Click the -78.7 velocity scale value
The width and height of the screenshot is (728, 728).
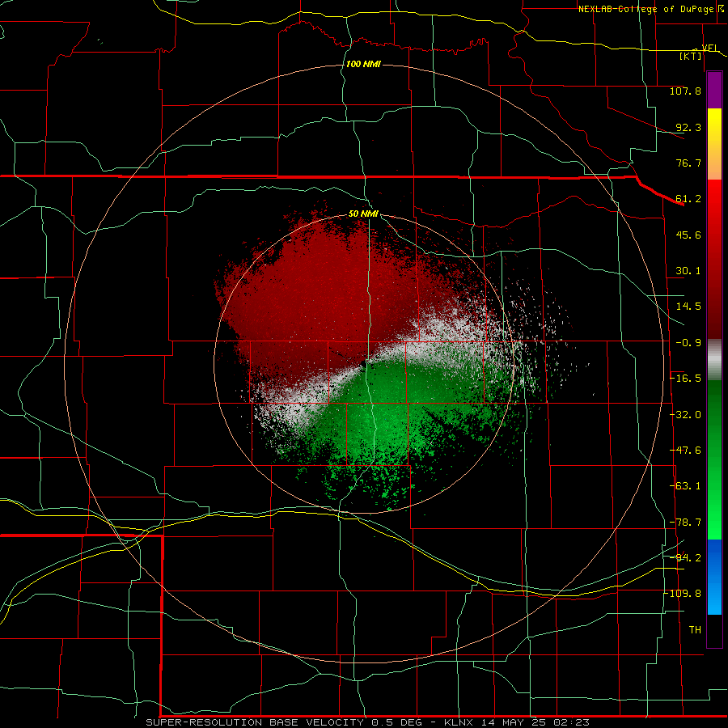coord(685,523)
